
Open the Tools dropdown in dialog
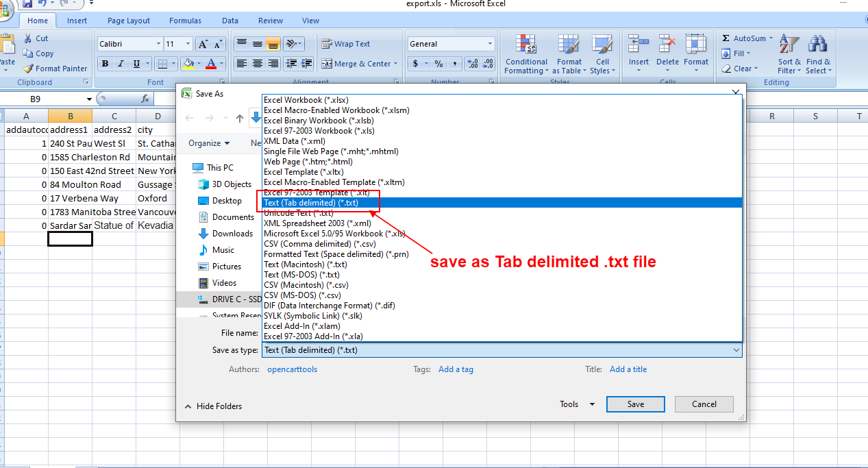pos(577,404)
